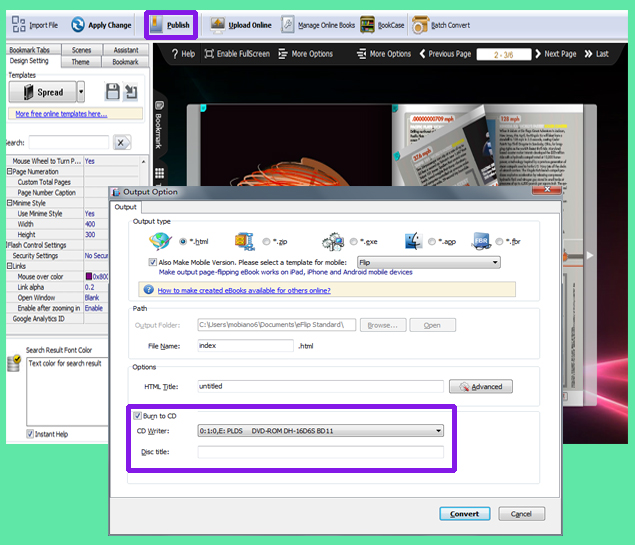Click the Mouse over color swatch
Viewport: 635px width, 545px height.
[89, 277]
